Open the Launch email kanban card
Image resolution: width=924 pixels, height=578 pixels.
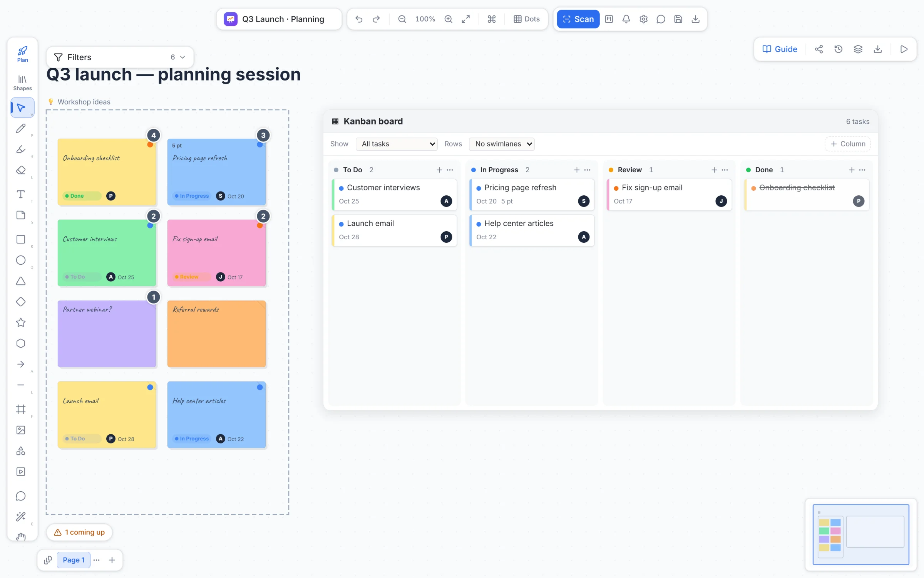(394, 230)
